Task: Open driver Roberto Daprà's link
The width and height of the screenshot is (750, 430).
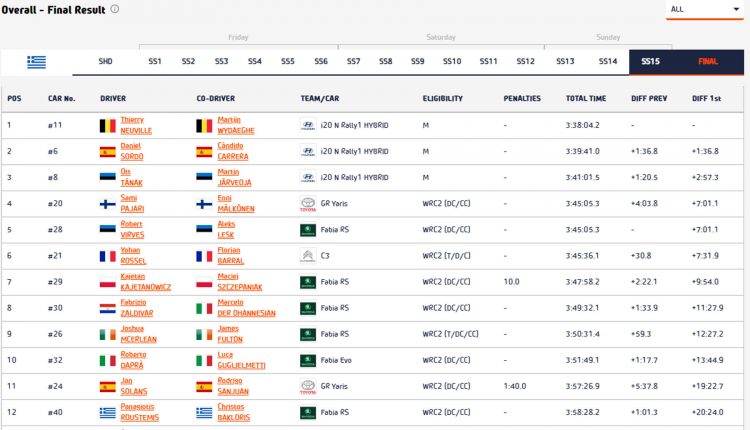Action: point(133,360)
